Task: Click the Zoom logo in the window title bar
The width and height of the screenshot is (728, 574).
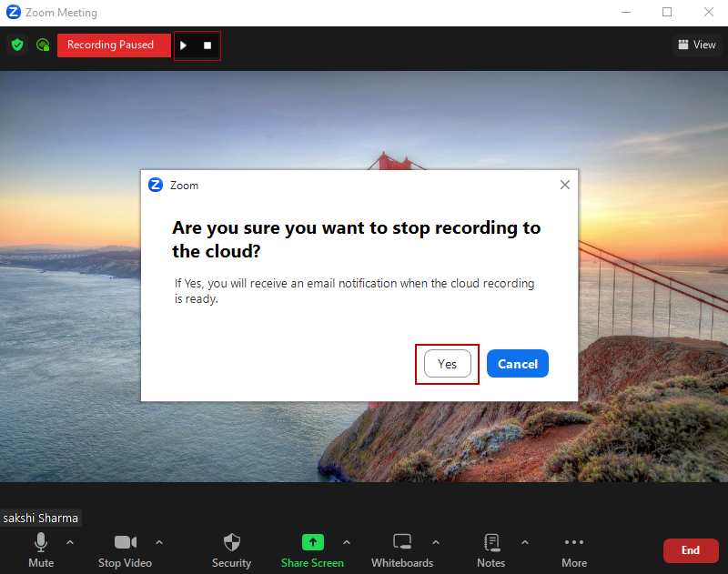Action: click(14, 12)
